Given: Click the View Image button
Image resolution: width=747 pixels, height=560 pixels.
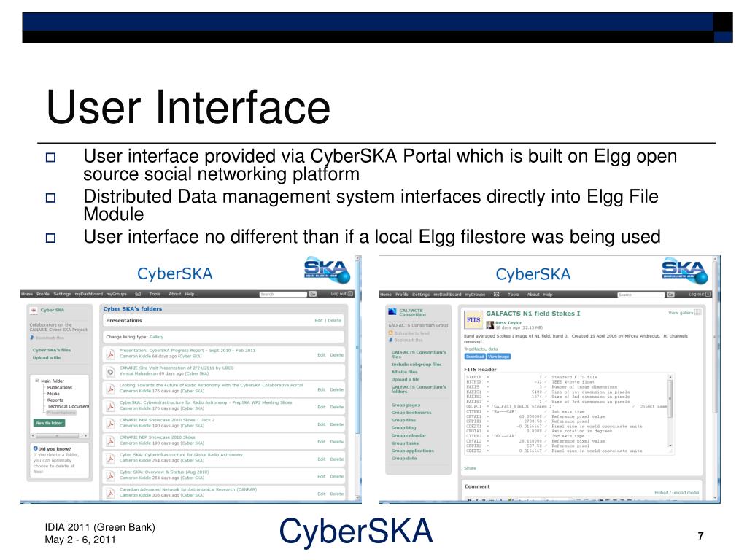Looking at the screenshot, I should click(x=498, y=356).
